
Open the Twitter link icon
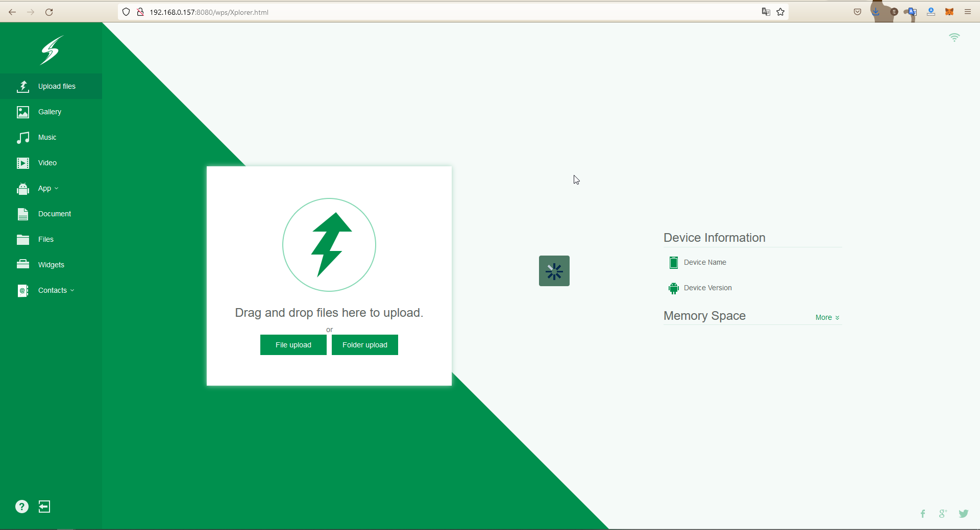tap(964, 514)
